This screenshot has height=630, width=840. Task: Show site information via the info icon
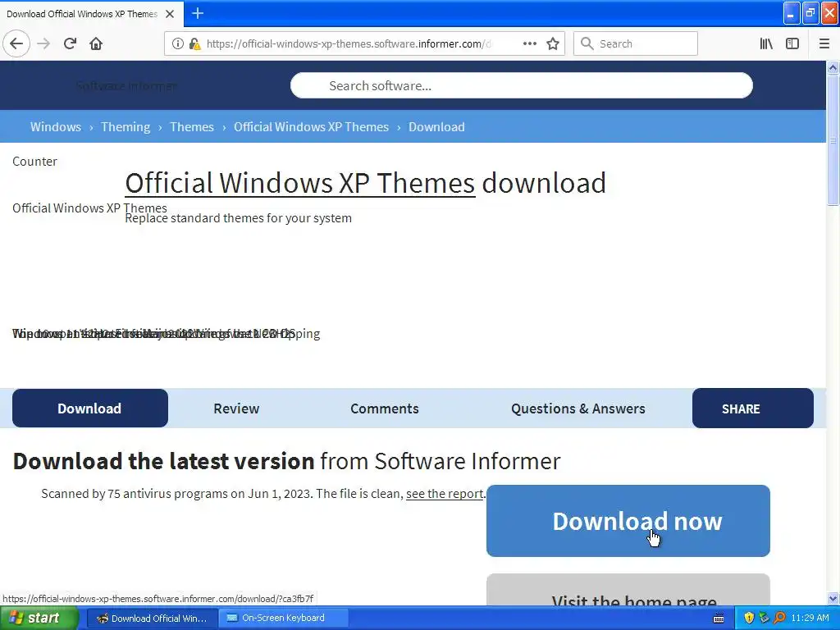[x=178, y=43]
